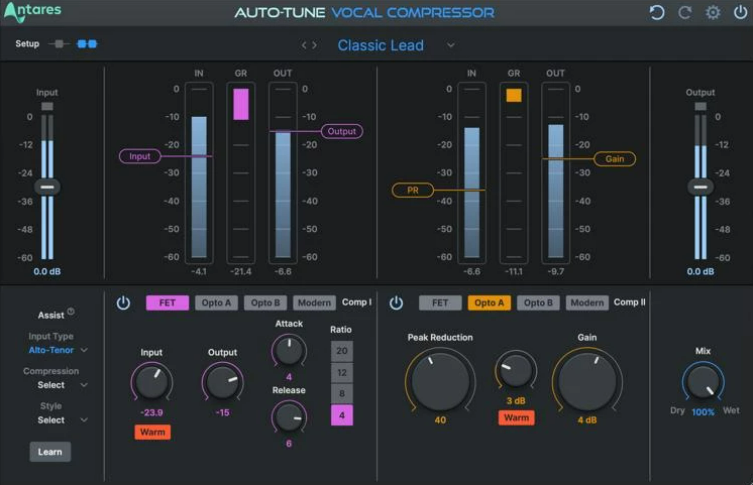Select ratio 12 in Comp I
This screenshot has height=485, width=753.
(342, 373)
